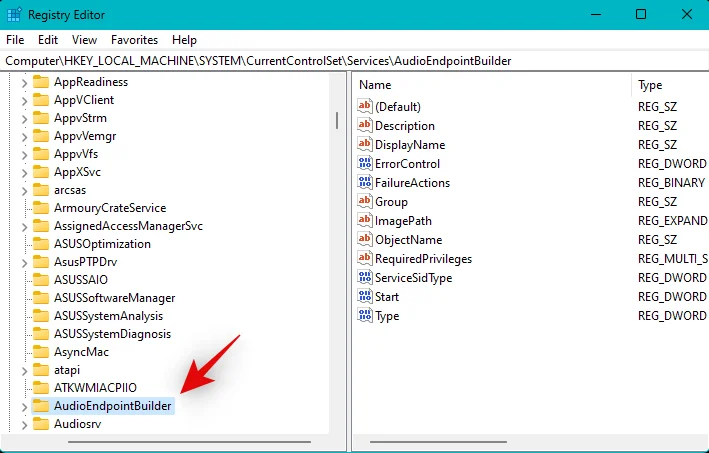Select the string icon next to ImagePath
709x453 pixels.
click(x=365, y=221)
